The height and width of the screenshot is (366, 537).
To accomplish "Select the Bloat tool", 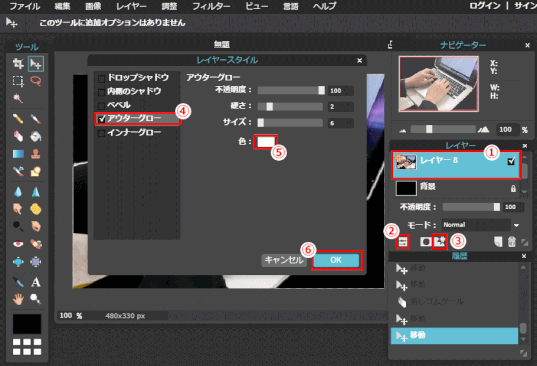I will 18,262.
